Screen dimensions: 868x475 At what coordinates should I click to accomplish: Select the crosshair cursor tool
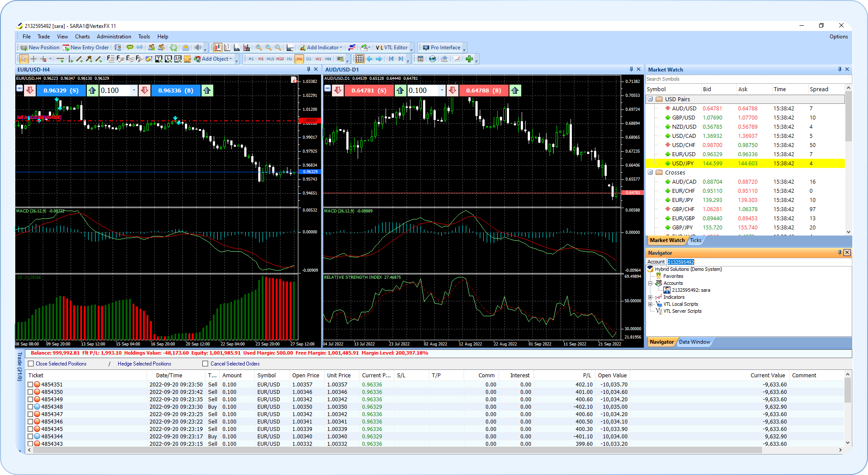point(34,59)
